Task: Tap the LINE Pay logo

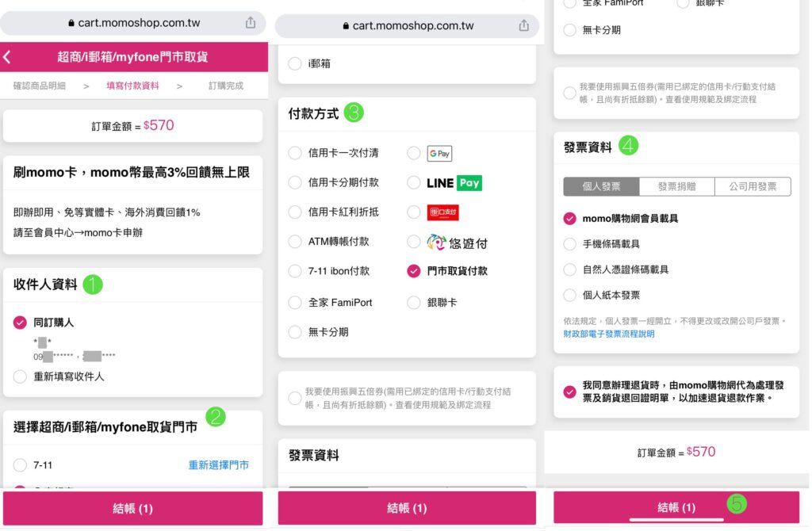Action: click(454, 183)
